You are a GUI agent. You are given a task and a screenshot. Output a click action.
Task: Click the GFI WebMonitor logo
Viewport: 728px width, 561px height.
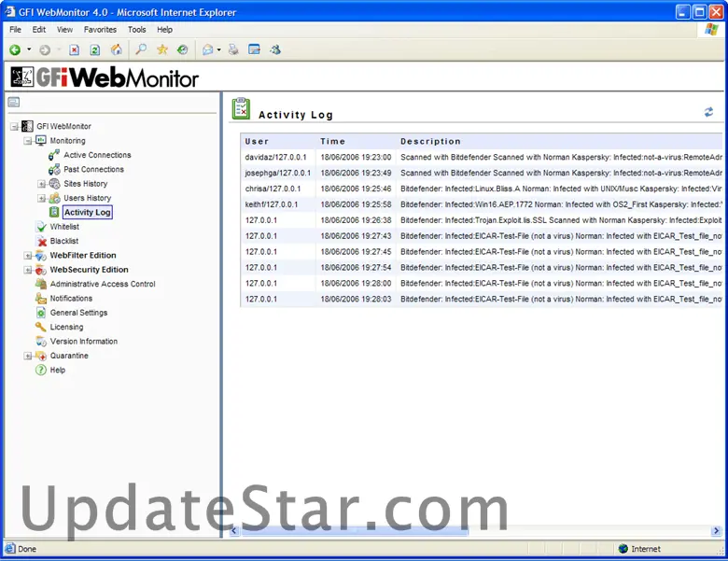click(x=105, y=77)
